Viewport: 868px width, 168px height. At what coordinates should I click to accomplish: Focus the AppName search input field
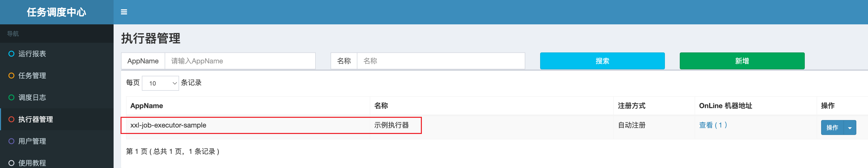[240, 61]
